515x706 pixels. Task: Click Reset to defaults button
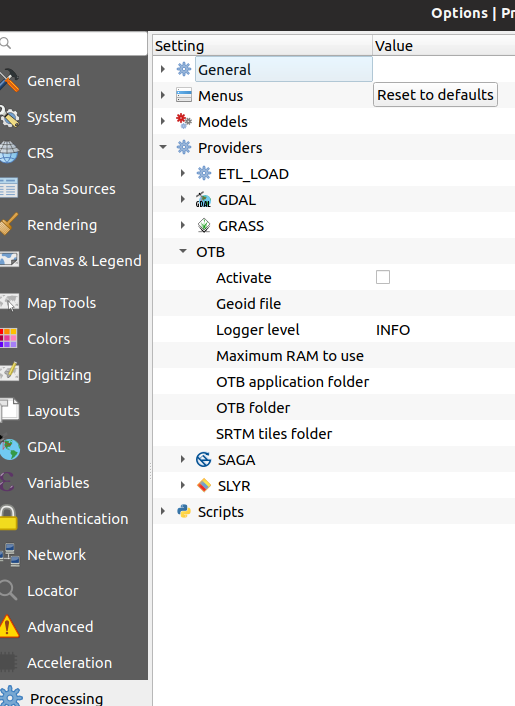435,95
